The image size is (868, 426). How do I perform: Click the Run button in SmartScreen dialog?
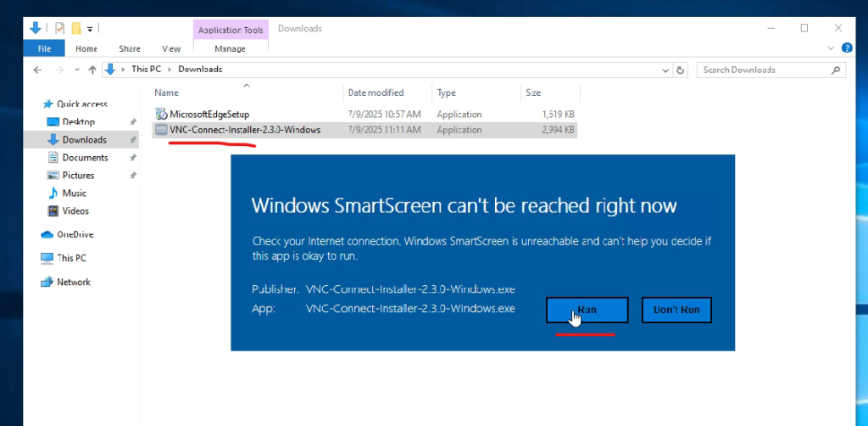point(587,310)
